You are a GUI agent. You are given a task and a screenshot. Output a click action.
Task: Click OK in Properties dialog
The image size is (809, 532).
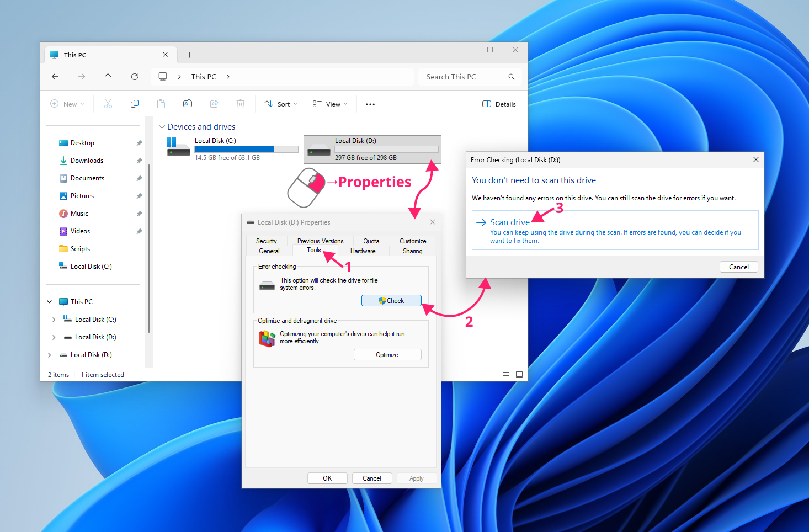tap(327, 478)
